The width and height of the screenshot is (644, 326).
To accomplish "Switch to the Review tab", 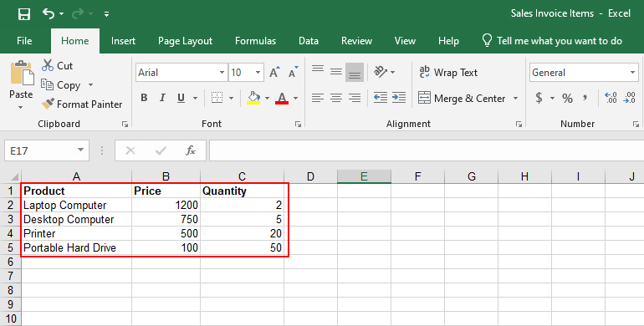I will pos(356,41).
